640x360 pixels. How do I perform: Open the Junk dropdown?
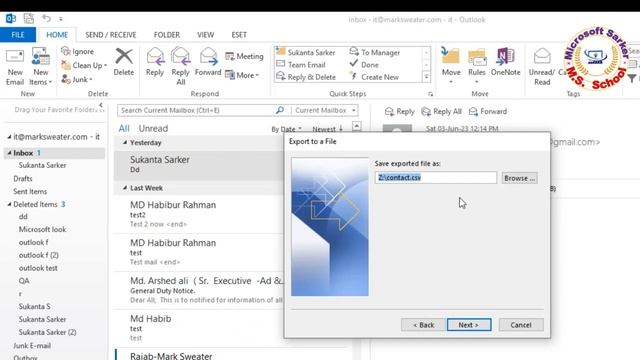[x=77, y=79]
